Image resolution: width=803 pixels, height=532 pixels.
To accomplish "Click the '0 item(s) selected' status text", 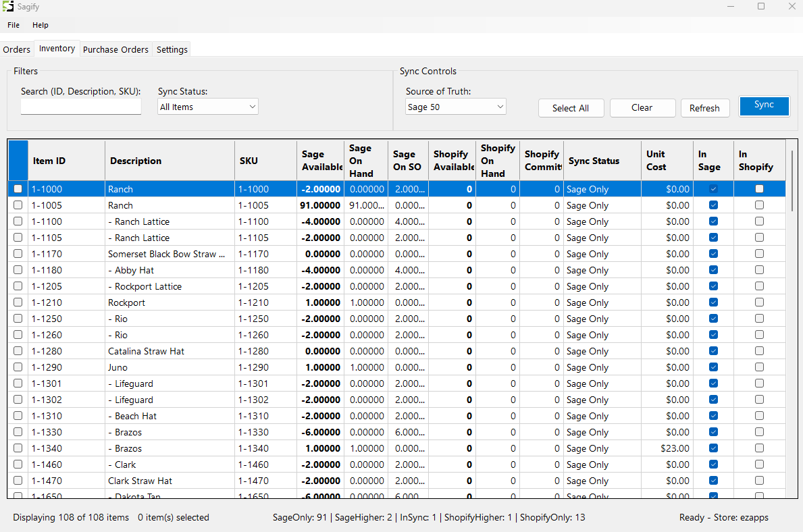I will tap(174, 517).
